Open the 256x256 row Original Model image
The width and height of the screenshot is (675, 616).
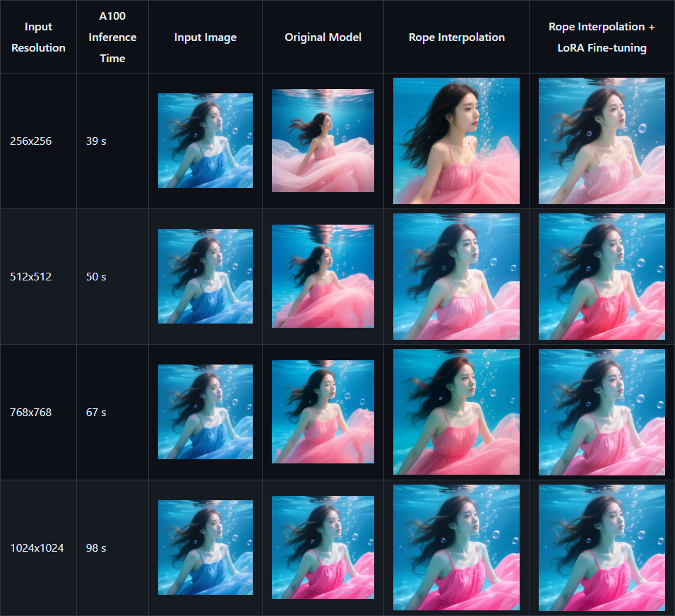(323, 141)
